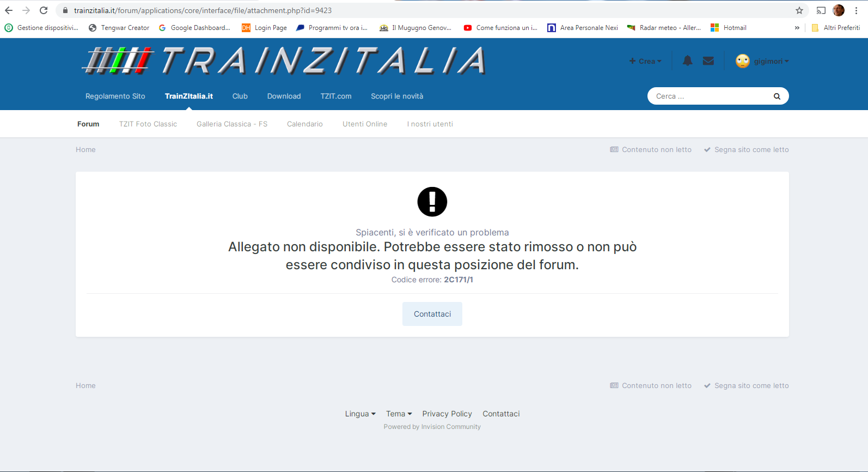Viewport: 868px width, 472px height.
Task: Click top Home breadcrumb
Action: [85, 149]
